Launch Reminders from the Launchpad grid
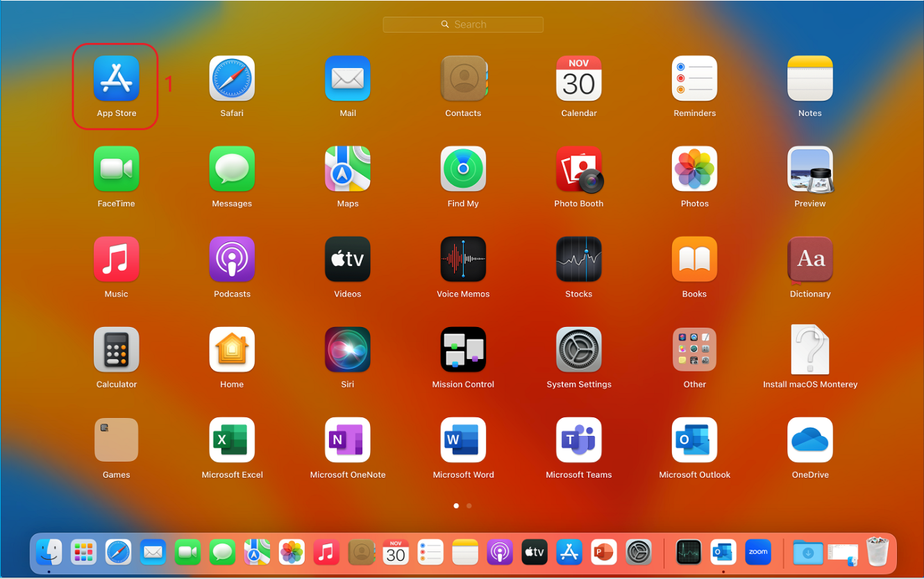Image resolution: width=924 pixels, height=579 pixels. coord(694,78)
